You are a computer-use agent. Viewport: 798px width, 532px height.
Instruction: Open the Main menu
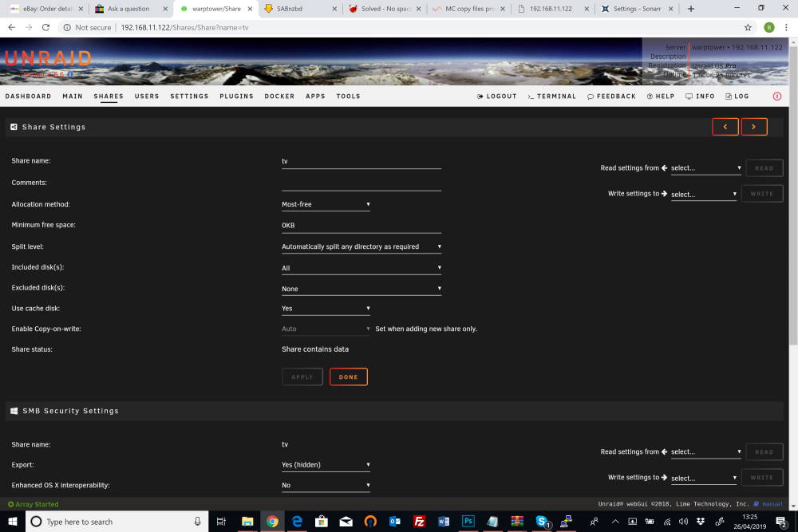point(73,97)
